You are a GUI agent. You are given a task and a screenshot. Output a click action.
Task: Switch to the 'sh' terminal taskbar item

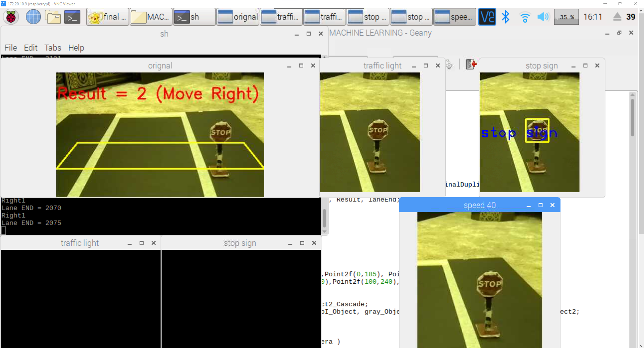(194, 17)
